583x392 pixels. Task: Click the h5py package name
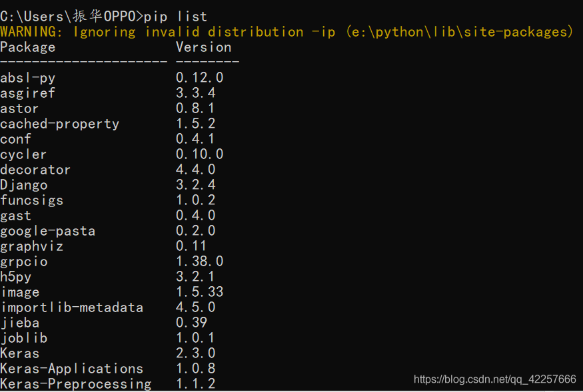coord(16,277)
